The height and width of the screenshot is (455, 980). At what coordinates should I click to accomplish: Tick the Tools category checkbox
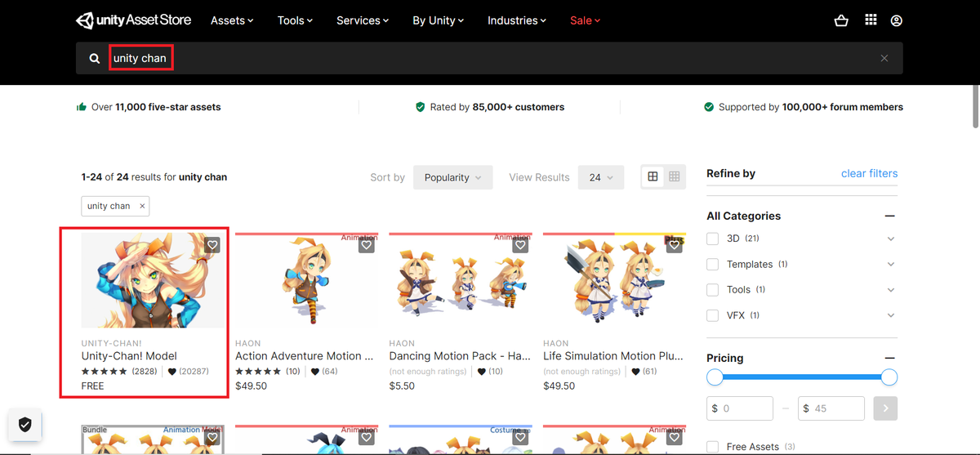(x=713, y=289)
